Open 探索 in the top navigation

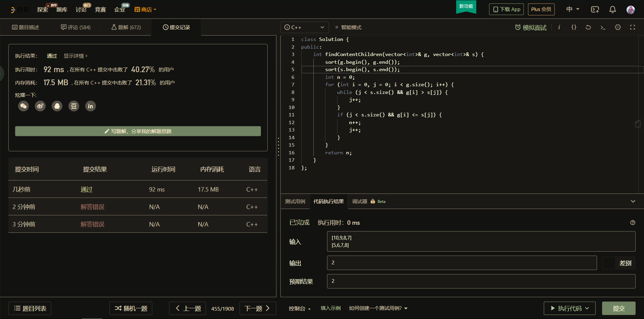pos(43,9)
